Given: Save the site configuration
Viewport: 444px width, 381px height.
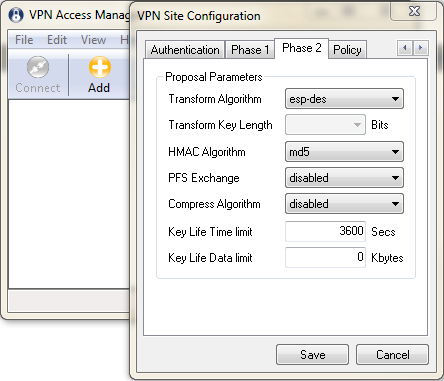Looking at the screenshot, I should 312,355.
